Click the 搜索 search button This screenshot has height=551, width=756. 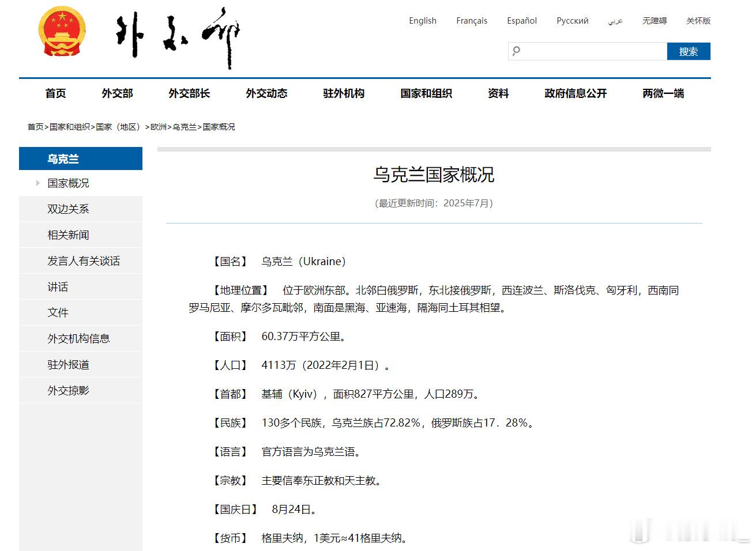pos(689,51)
